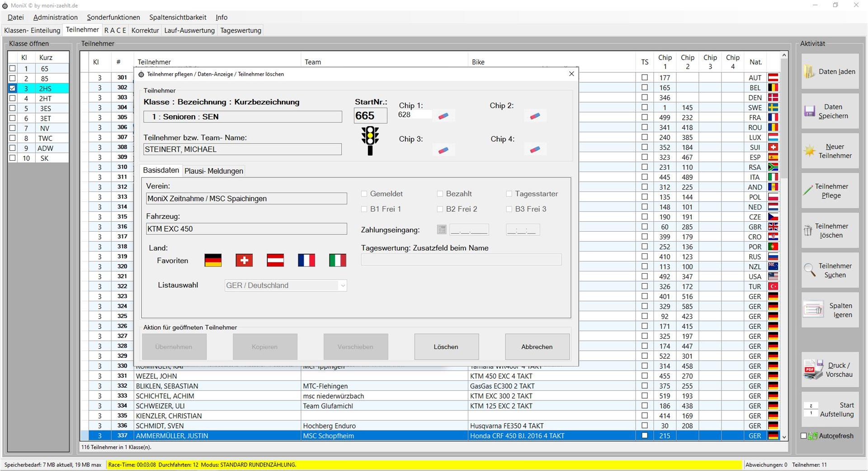Image resolution: width=868 pixels, height=471 pixels.
Task: Open the Sonderfunktionen menu
Action: [113, 17]
